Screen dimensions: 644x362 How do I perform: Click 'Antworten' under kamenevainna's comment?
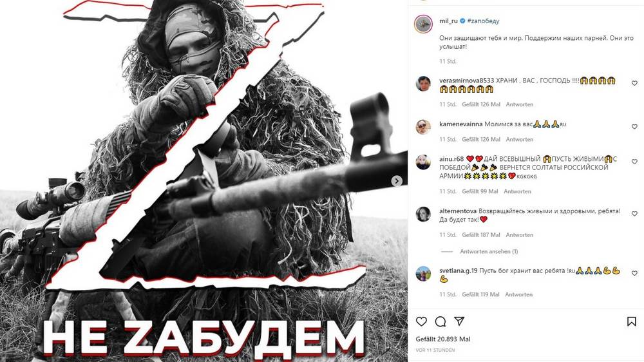[x=520, y=139]
